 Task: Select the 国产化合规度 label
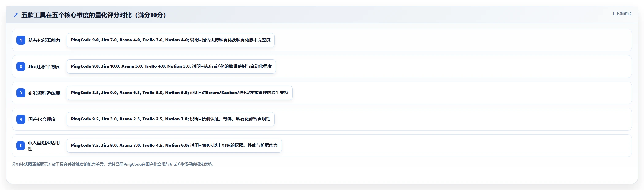pos(42,119)
